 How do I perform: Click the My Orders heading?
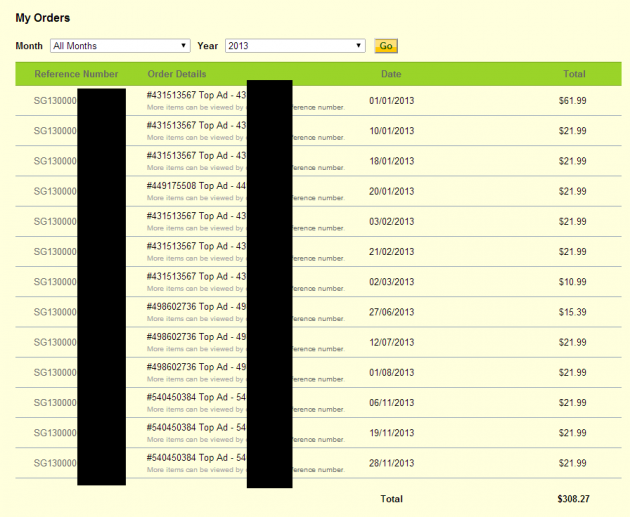[x=42, y=18]
